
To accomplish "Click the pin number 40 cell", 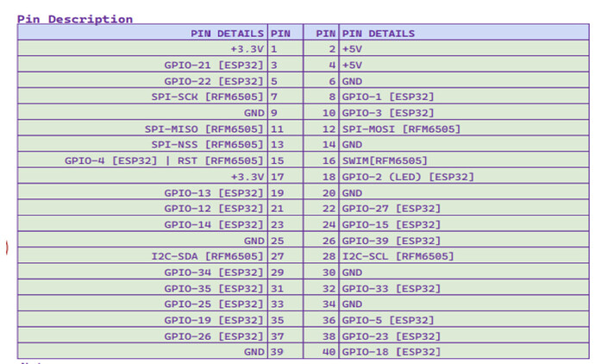I will (x=328, y=351).
